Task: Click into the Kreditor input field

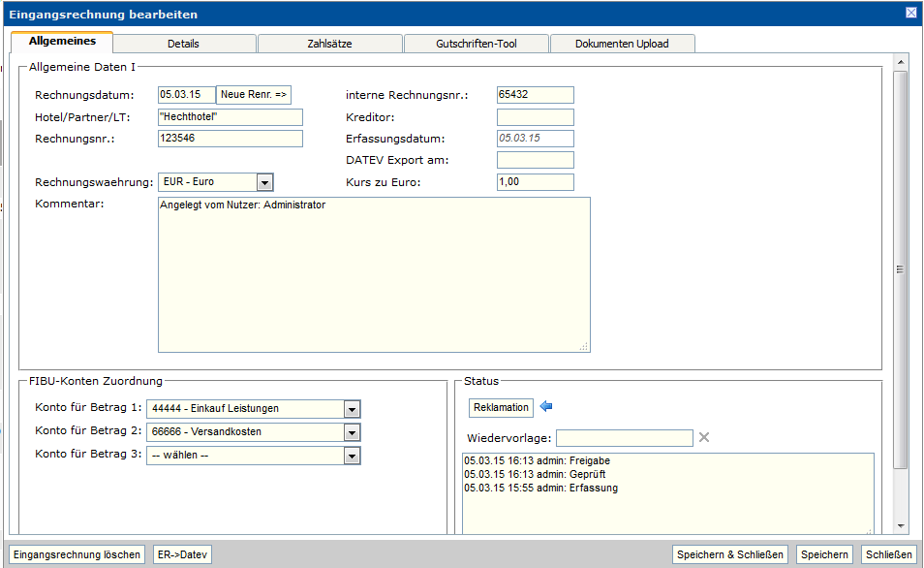Action: (x=535, y=117)
